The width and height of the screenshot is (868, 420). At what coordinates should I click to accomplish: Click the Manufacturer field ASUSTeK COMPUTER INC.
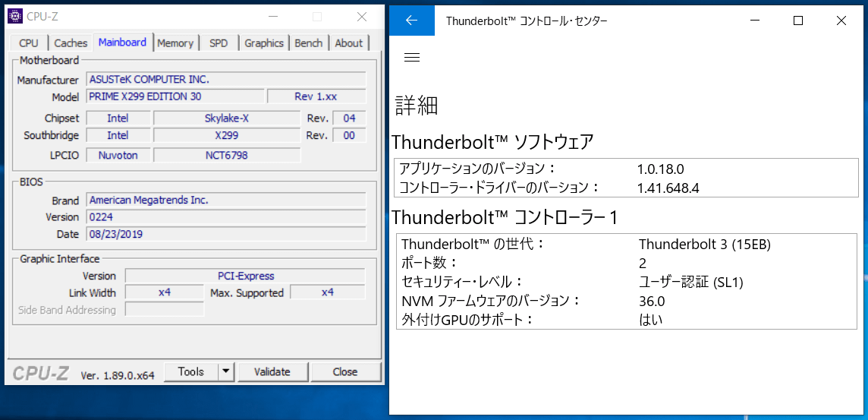pyautogui.click(x=226, y=79)
